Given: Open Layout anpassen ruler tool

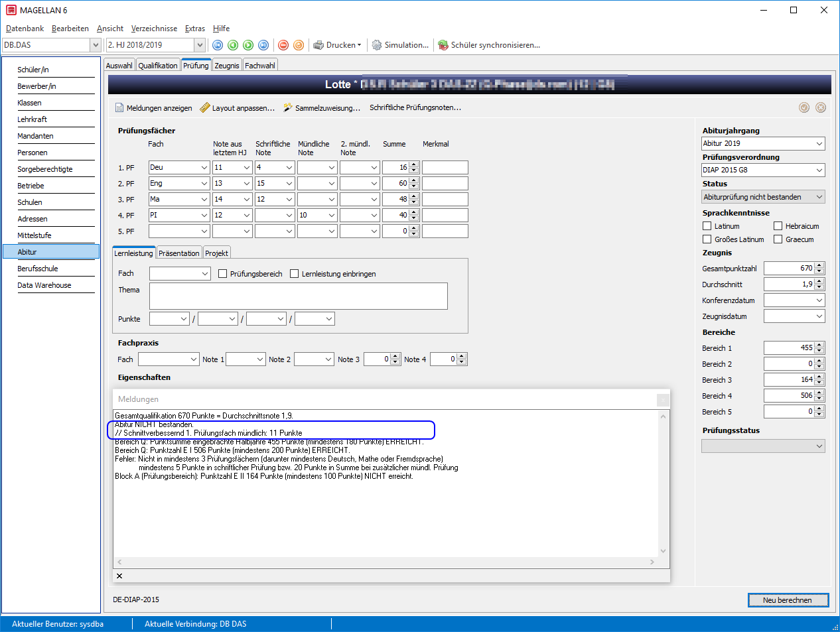Looking at the screenshot, I should pyautogui.click(x=238, y=108).
